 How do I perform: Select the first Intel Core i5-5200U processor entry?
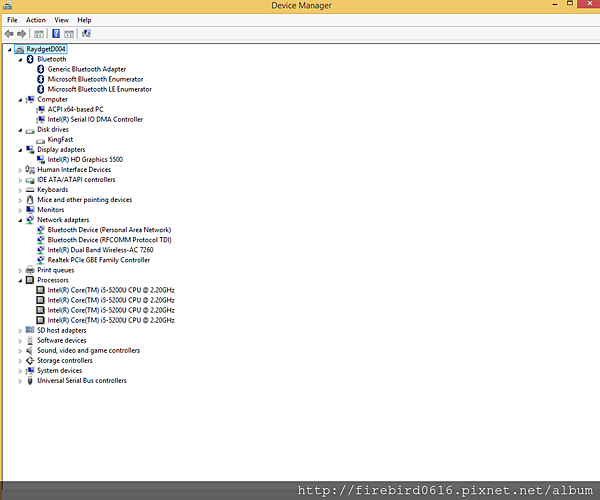pyautogui.click(x=111, y=290)
